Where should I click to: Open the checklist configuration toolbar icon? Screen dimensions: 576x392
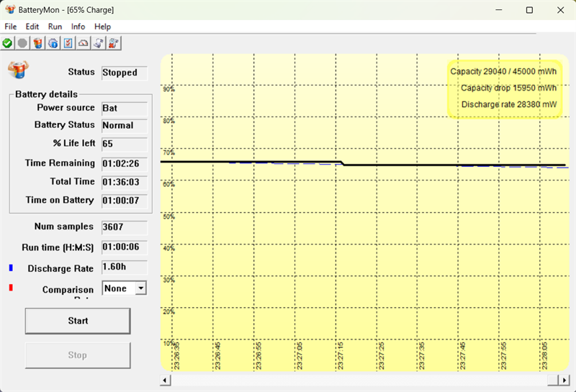68,43
